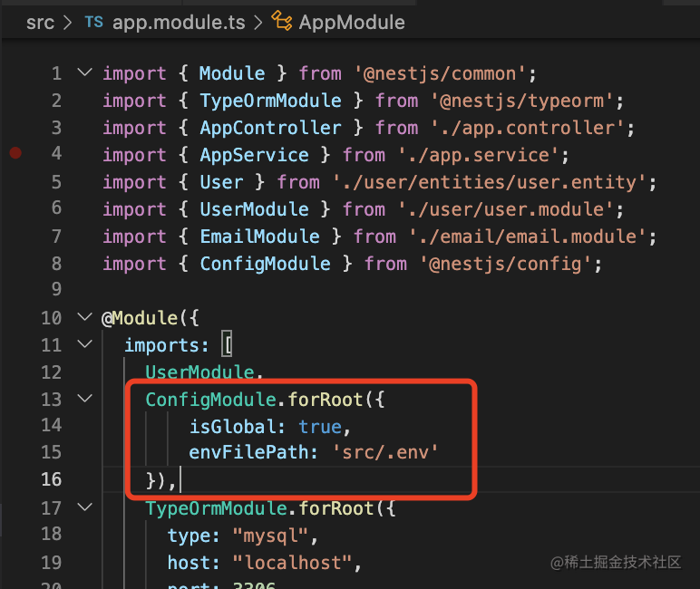Viewport: 700px width, 589px height.
Task: Collapse TypeOrmModule.forRoot block at line 17
Action: [x=84, y=507]
